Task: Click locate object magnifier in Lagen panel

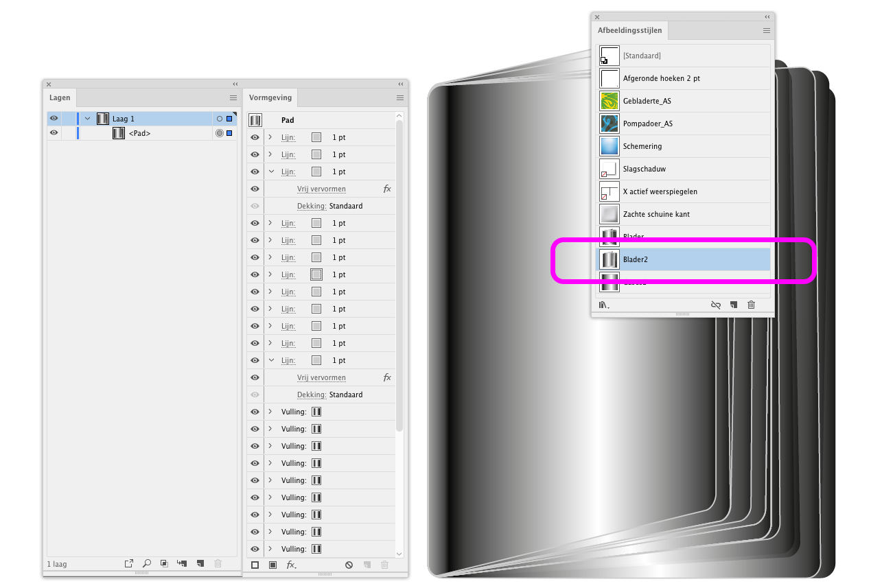Action: coord(146,564)
